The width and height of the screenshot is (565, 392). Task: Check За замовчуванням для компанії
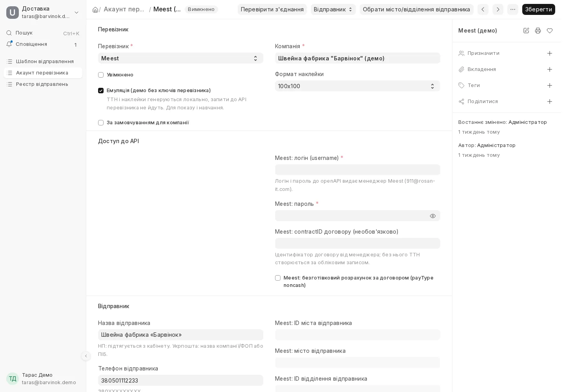(x=101, y=123)
